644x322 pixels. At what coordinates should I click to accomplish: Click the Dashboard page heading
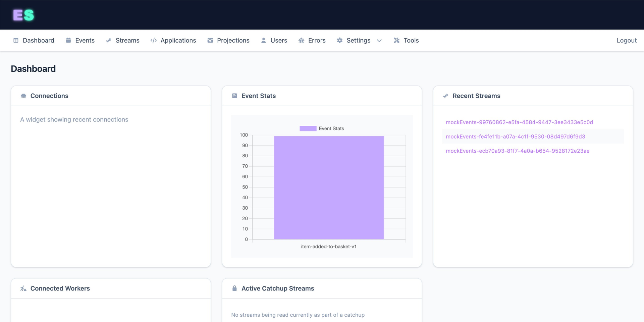pos(33,69)
